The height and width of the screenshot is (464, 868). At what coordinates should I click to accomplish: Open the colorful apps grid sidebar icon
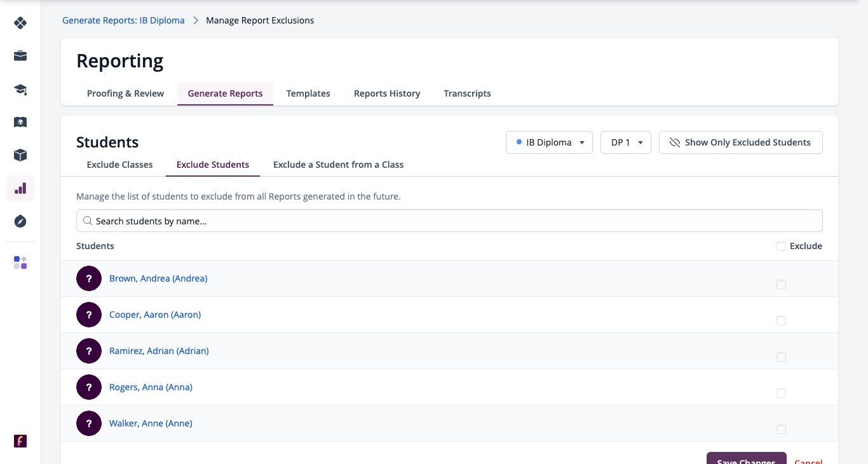pyautogui.click(x=20, y=263)
